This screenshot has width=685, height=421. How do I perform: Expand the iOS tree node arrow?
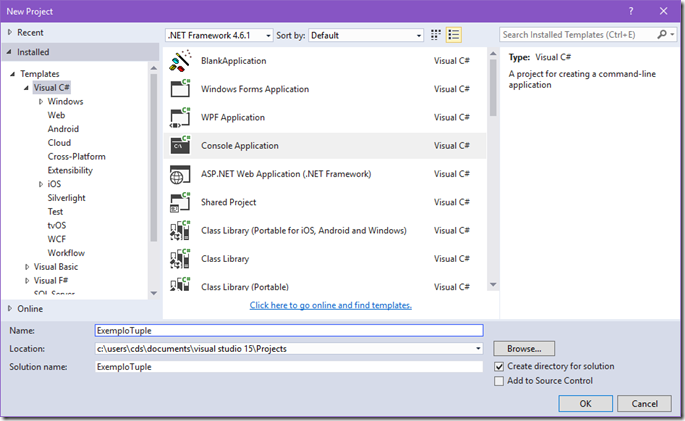[x=41, y=184]
